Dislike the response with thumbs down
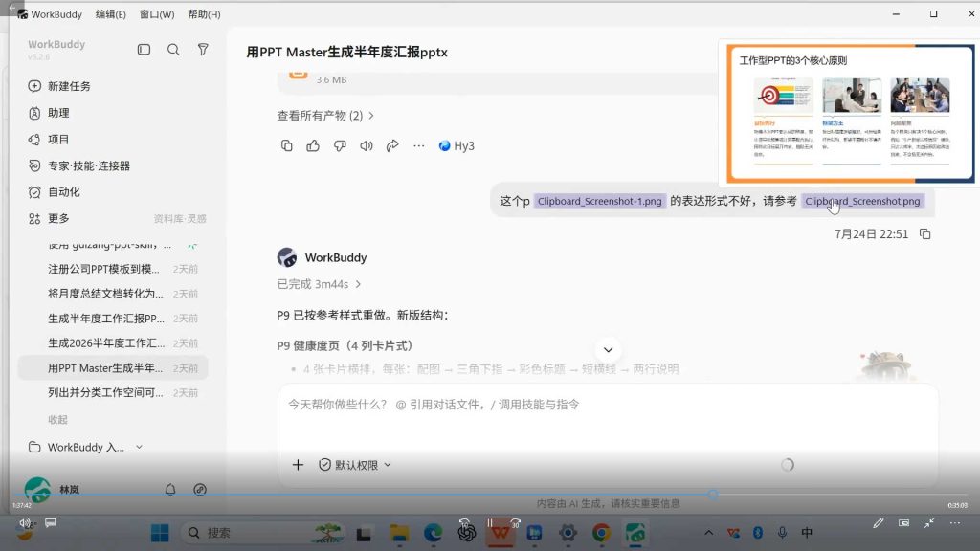980x551 pixels. click(340, 145)
